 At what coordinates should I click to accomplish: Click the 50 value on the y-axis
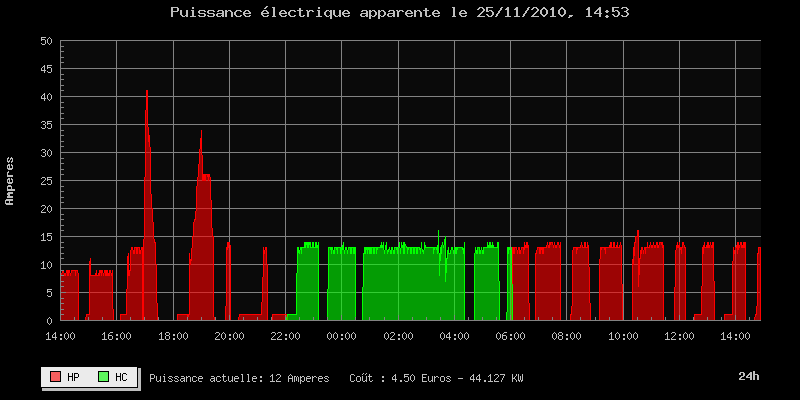click(x=46, y=41)
